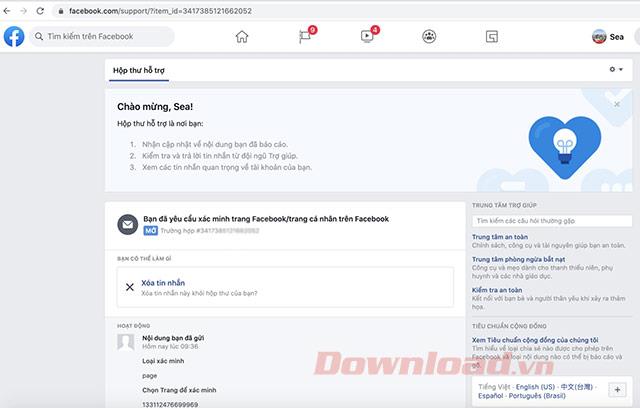This screenshot has width=640, height=408.
Task: Click the Sea profile name
Action: coord(616,37)
